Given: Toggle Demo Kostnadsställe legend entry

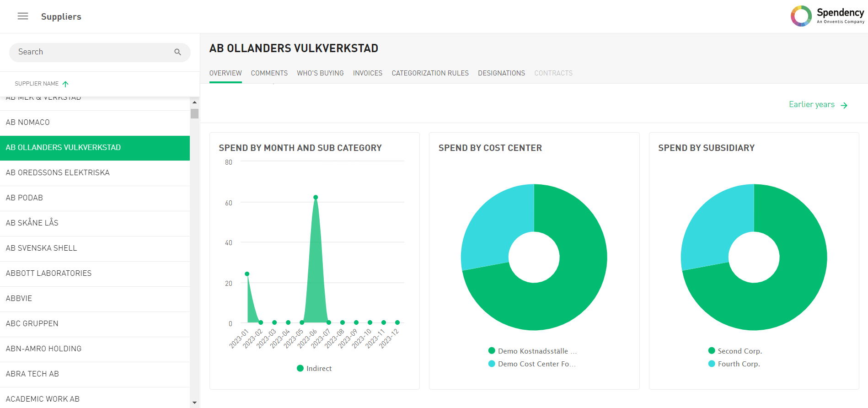Looking at the screenshot, I should pyautogui.click(x=533, y=351).
